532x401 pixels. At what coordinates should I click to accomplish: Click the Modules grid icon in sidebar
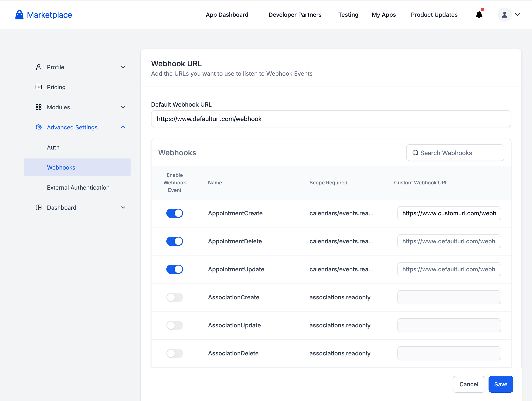tap(38, 107)
